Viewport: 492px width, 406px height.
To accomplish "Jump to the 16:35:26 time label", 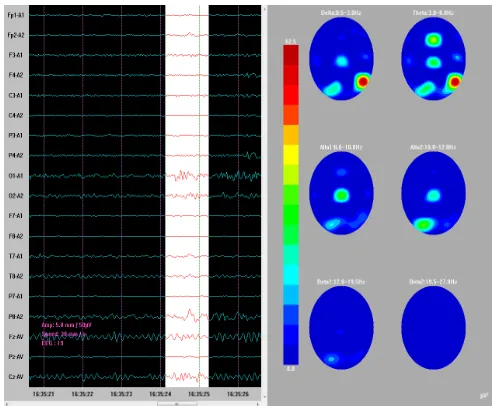I will coord(238,394).
